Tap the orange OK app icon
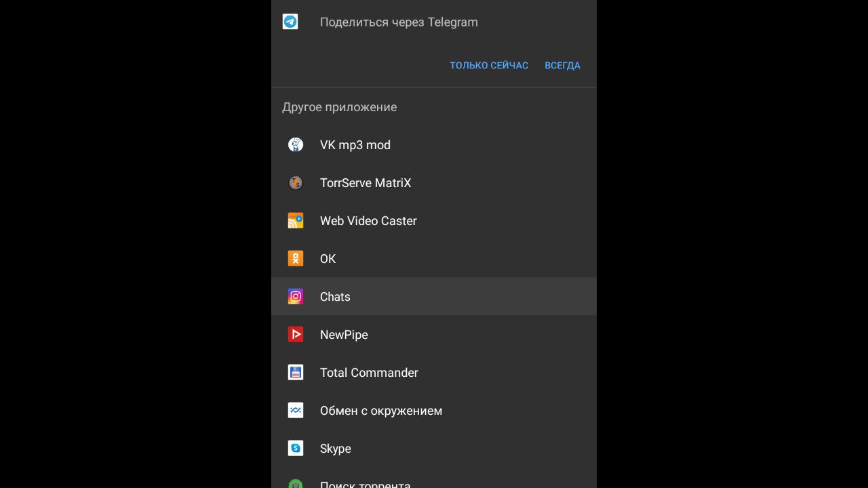Viewport: 868px width, 488px height. click(296, 258)
